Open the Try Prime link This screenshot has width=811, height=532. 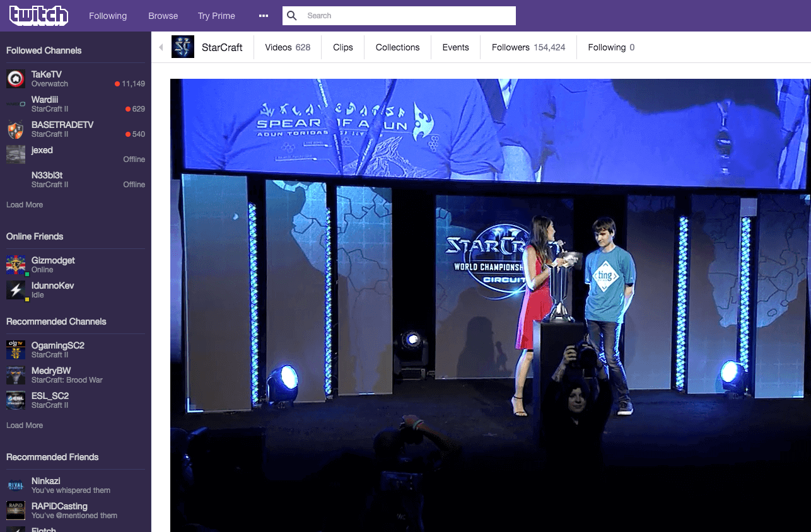[216, 16]
